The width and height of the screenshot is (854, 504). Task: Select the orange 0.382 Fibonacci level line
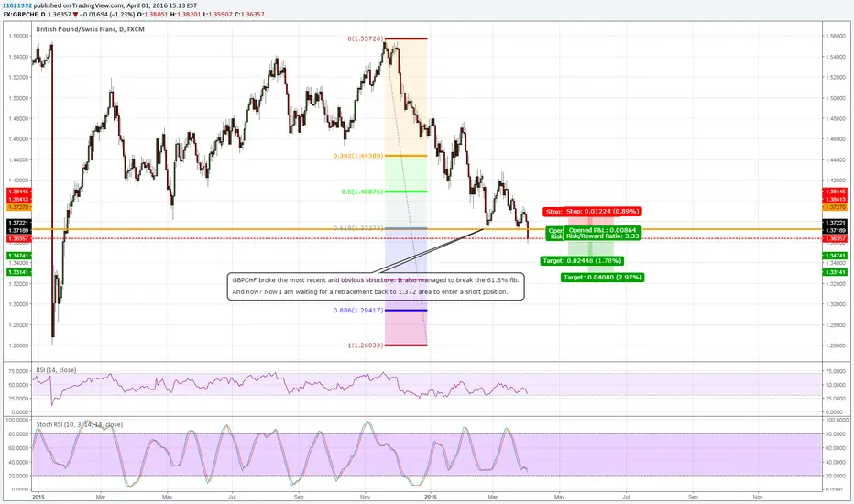406,156
